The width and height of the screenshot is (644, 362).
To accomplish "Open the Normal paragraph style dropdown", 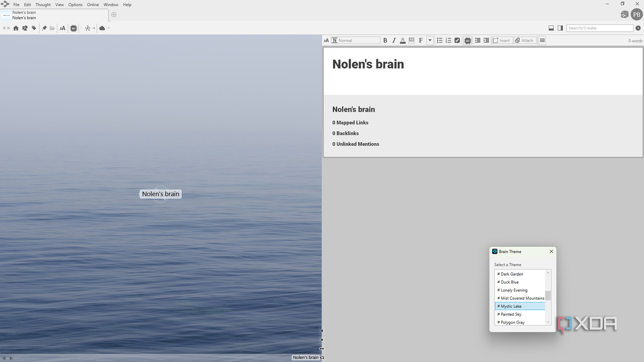I will point(356,40).
